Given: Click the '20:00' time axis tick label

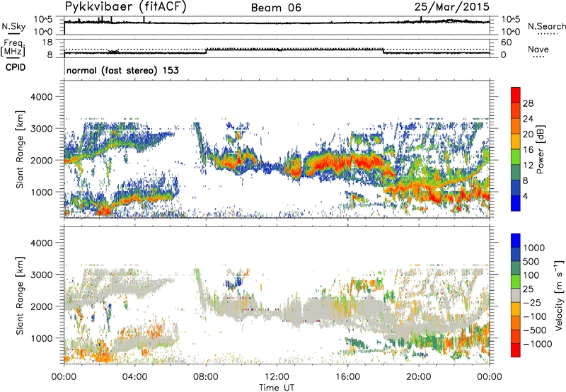Looking at the screenshot, I should [x=418, y=376].
